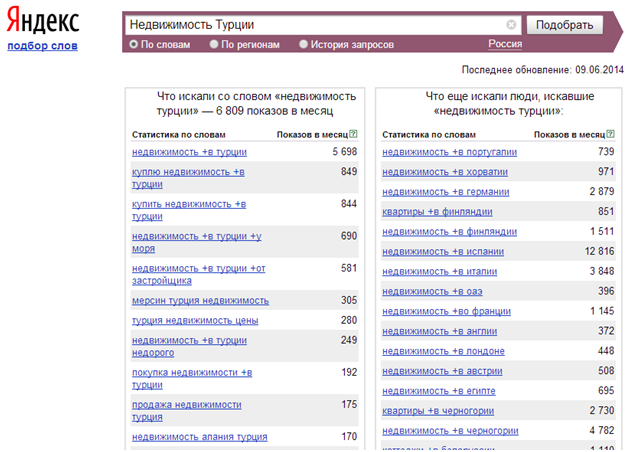Open help icon beside left Показов в месяц
Screen dimensions: 627x452
point(353,134)
